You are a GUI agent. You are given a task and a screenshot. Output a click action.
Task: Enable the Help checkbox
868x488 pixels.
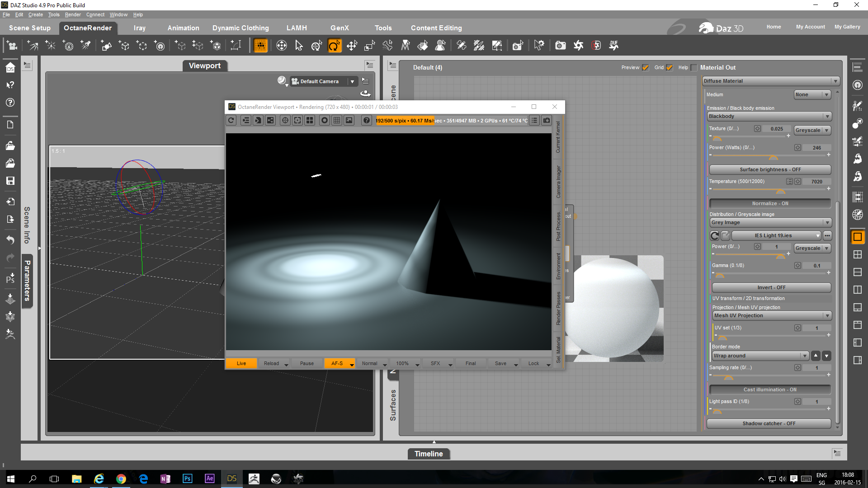[x=694, y=68]
